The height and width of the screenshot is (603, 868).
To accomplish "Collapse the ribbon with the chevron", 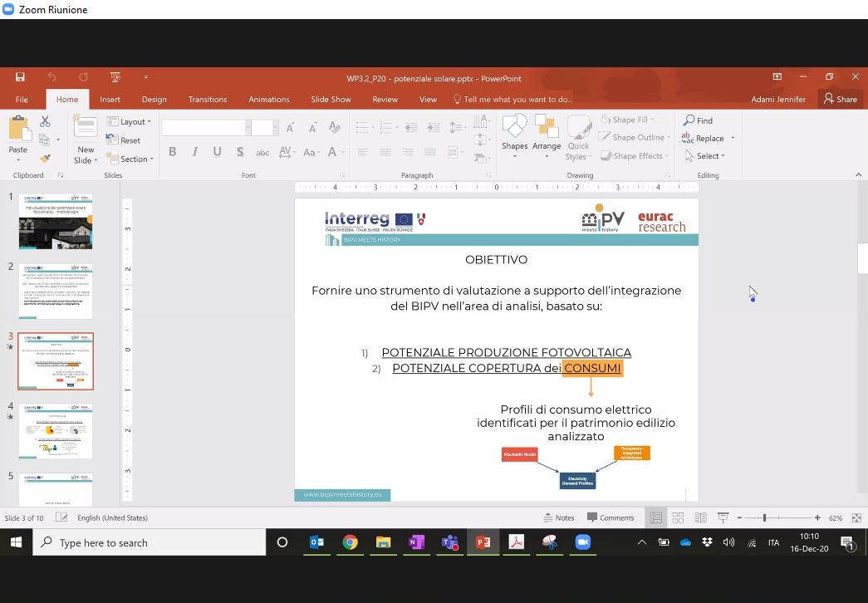I will tap(858, 175).
